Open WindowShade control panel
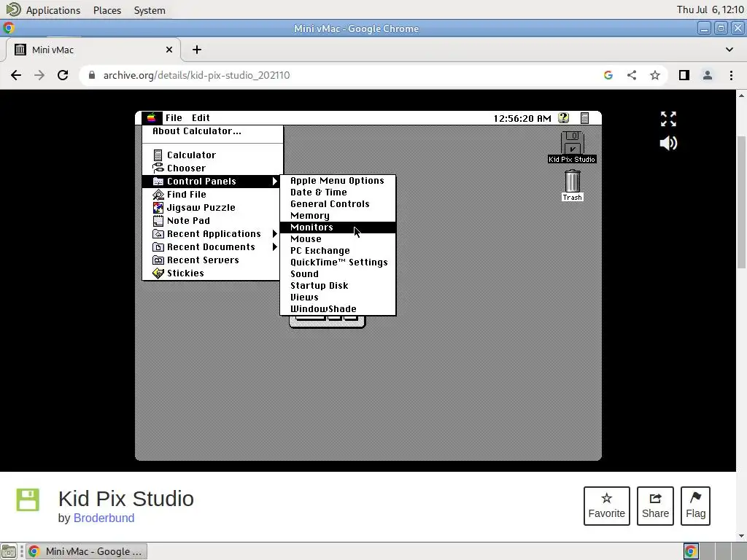Screen dimensions: 747x560 (338, 309)
